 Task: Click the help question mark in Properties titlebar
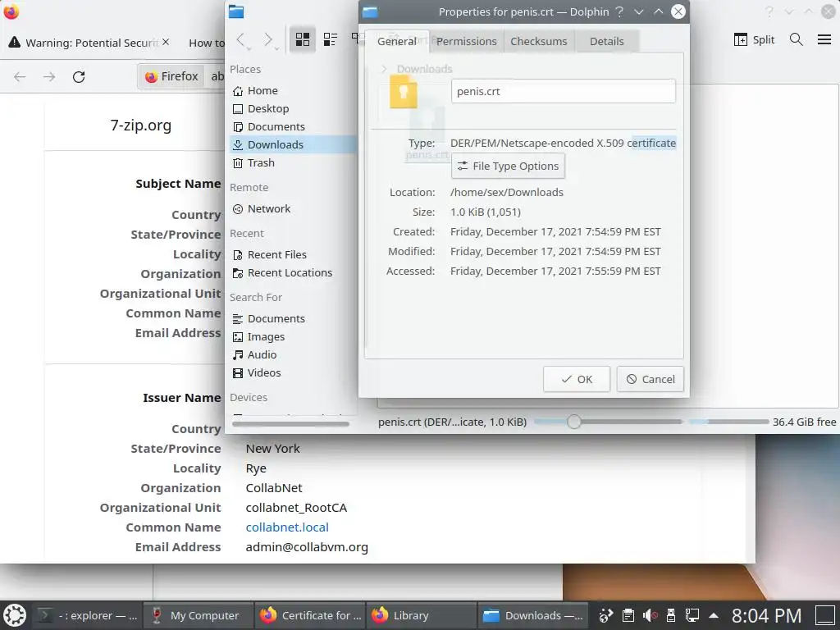[x=619, y=11]
